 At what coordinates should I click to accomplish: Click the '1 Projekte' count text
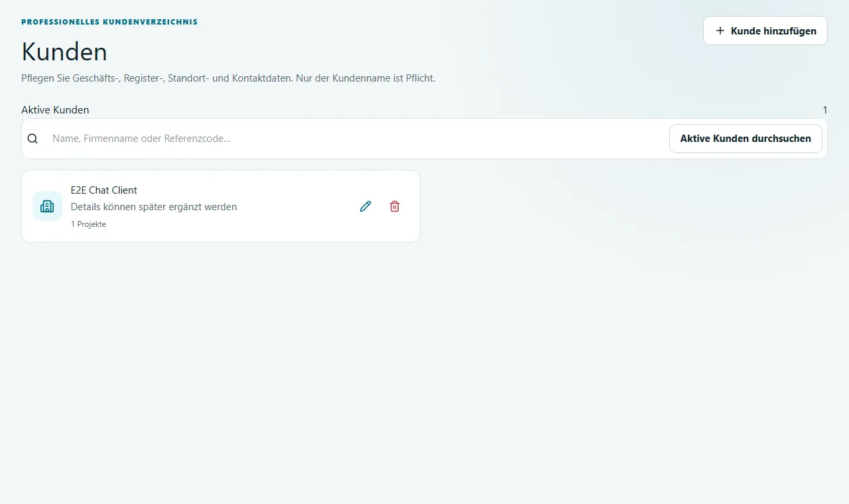click(x=88, y=224)
